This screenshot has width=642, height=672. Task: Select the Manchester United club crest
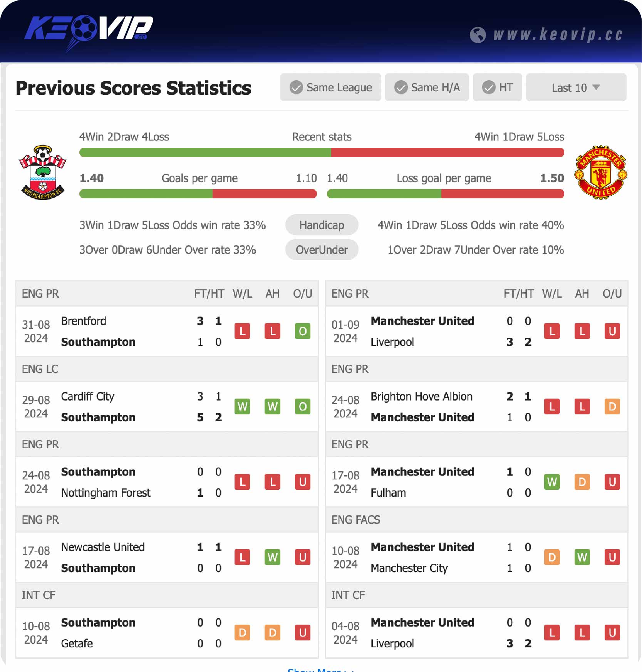[x=600, y=174]
